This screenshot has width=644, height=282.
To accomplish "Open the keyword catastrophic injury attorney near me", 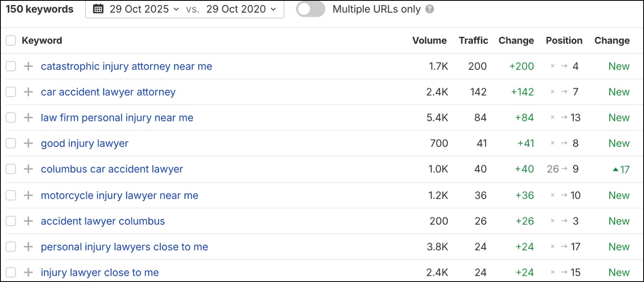I will tap(126, 66).
